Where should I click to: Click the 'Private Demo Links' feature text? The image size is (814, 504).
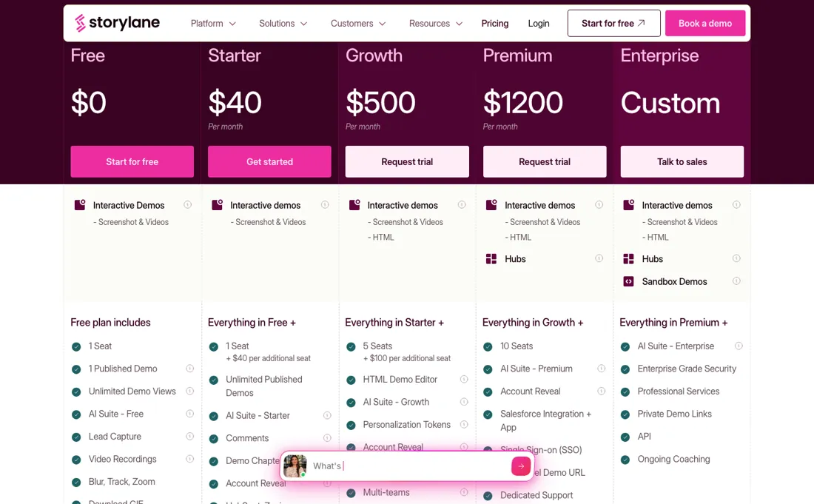674,414
